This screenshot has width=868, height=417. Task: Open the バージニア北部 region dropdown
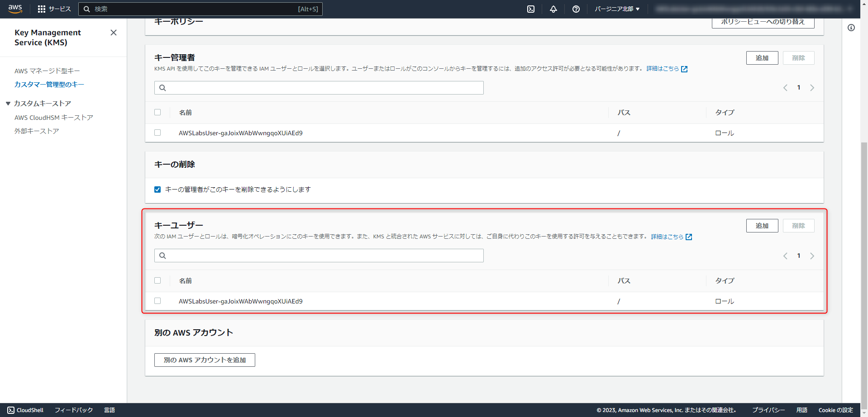pyautogui.click(x=617, y=9)
